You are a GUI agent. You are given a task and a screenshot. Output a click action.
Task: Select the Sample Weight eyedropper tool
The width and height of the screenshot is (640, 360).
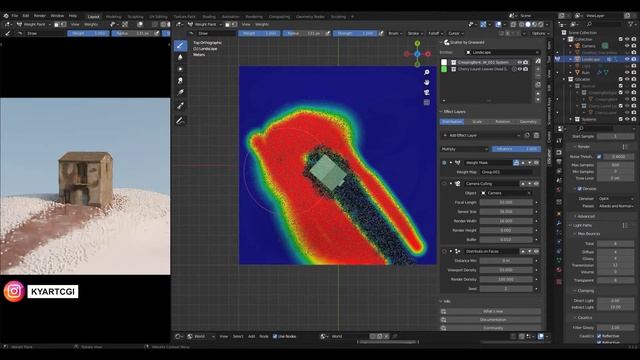click(180, 106)
